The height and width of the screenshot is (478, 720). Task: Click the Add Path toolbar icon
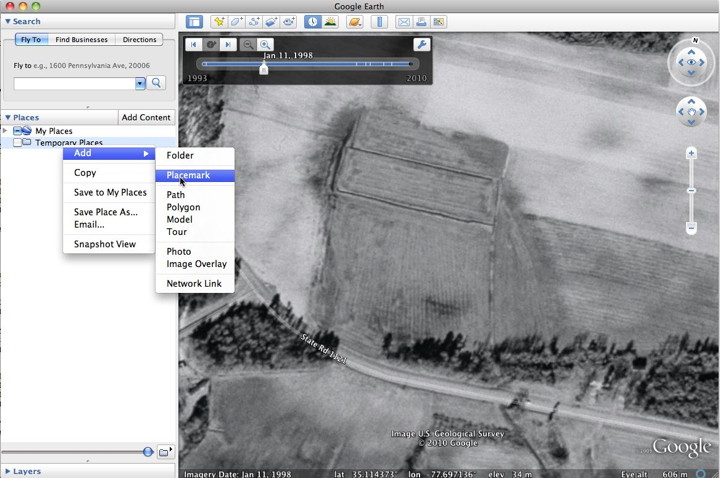(x=254, y=21)
